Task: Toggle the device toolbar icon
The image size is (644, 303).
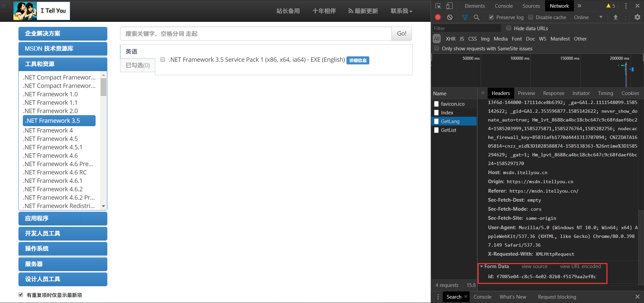Action: pos(449,6)
